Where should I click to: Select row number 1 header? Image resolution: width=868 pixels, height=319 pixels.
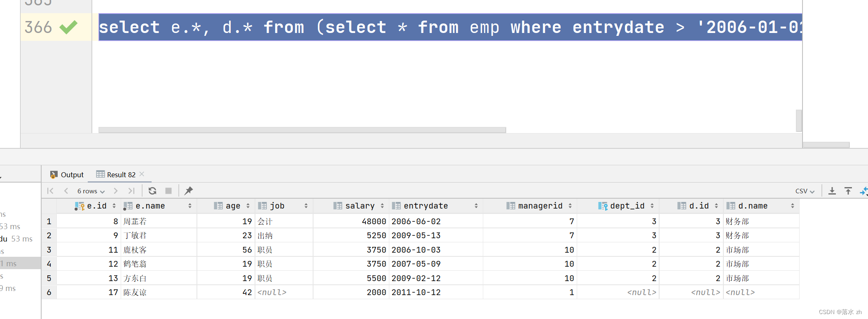[49, 221]
